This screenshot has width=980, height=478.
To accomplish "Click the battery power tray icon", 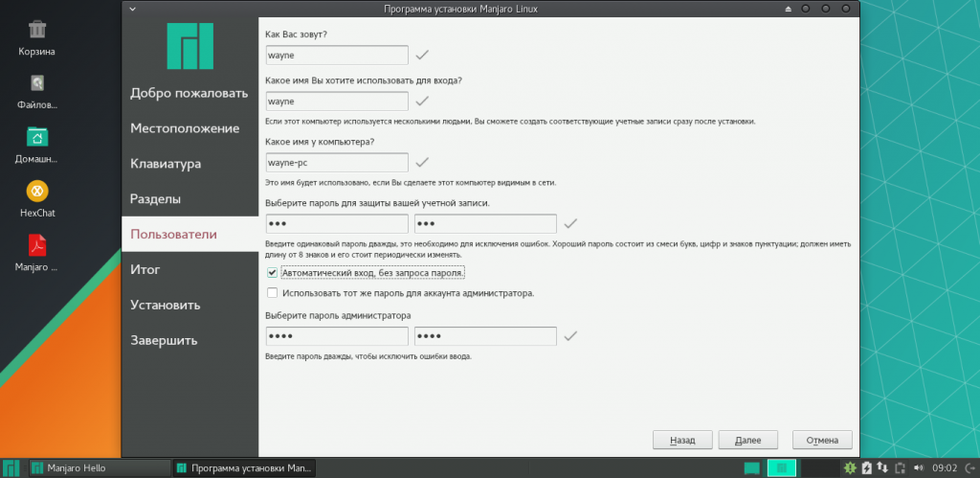I will pyautogui.click(x=867, y=468).
